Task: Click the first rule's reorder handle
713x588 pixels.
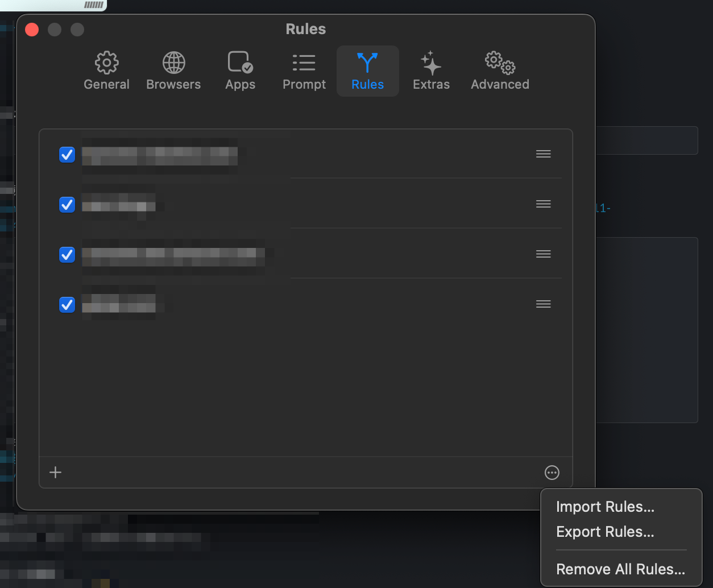Action: click(x=543, y=154)
